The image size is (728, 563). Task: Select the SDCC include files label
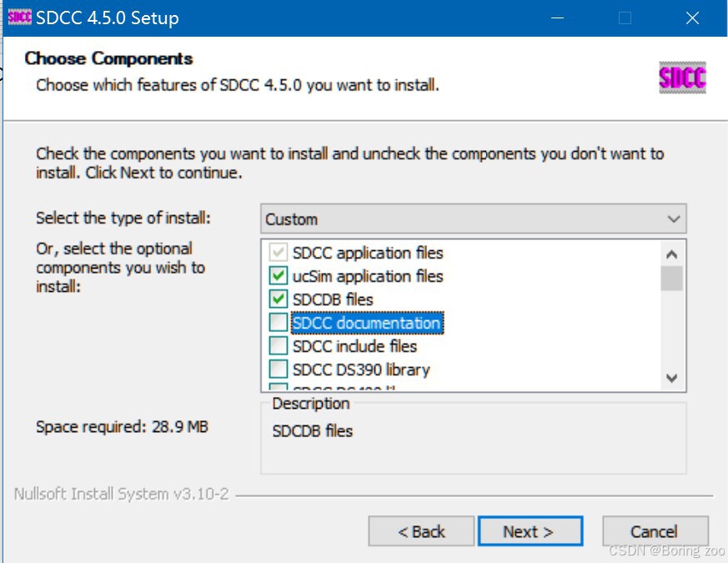click(x=354, y=346)
